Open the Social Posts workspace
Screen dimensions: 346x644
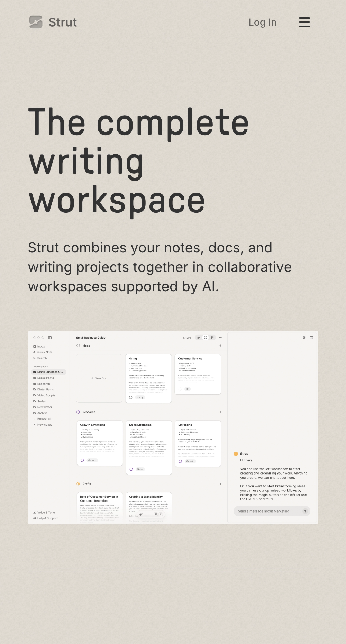point(45,378)
